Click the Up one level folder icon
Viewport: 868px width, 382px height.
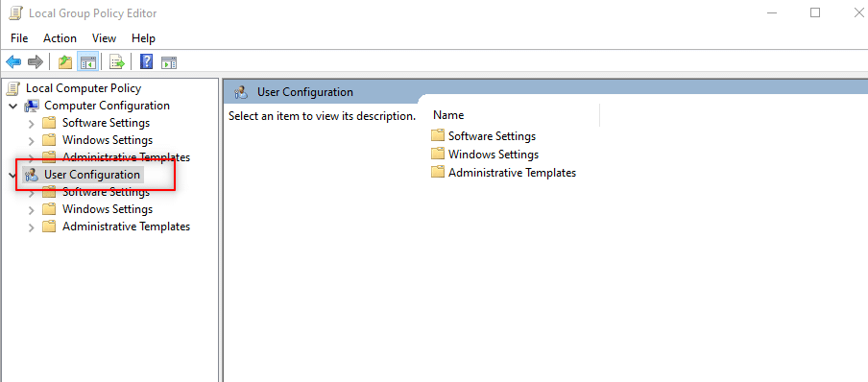[x=65, y=62]
